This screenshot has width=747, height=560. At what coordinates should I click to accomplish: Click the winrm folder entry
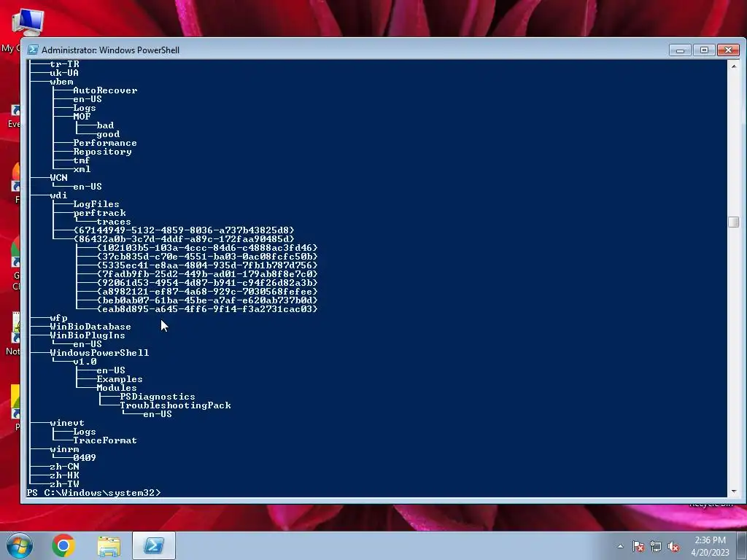pyautogui.click(x=64, y=449)
